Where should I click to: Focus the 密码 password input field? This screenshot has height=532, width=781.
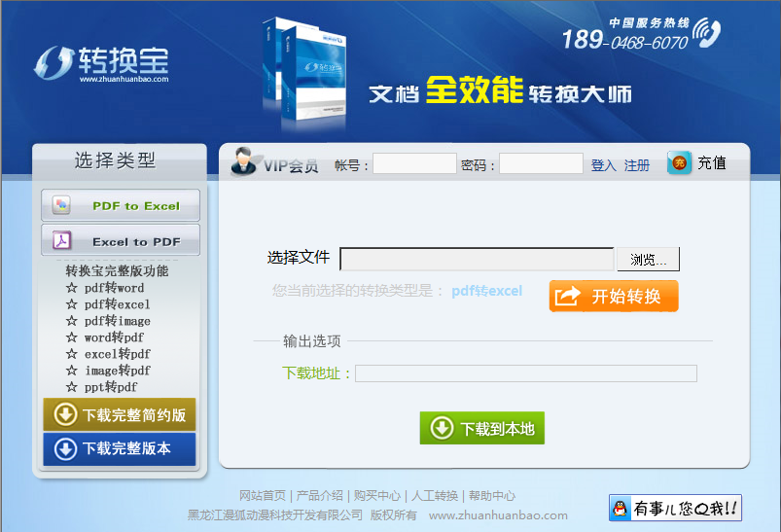(x=541, y=163)
